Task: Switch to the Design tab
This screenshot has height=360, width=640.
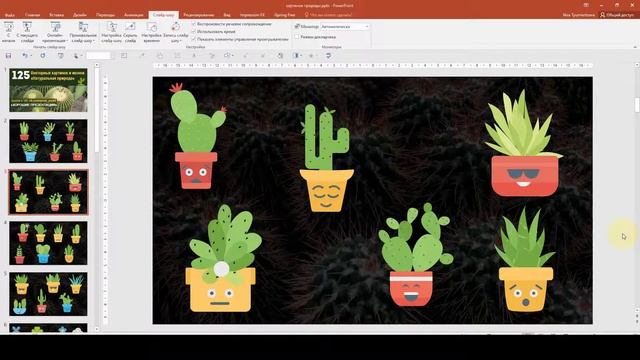Action: point(80,15)
